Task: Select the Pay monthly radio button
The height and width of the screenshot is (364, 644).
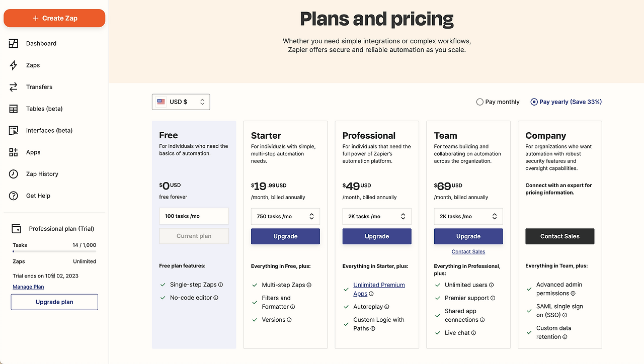Action: click(479, 102)
